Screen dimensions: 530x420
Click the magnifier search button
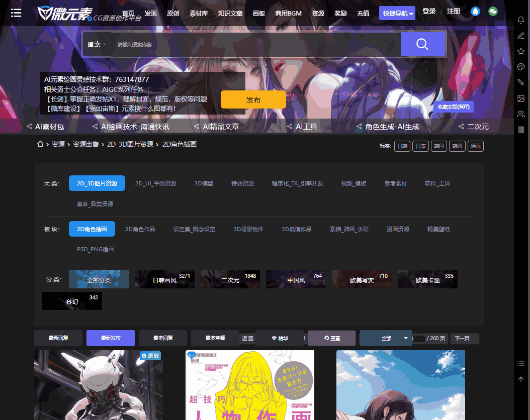click(422, 44)
